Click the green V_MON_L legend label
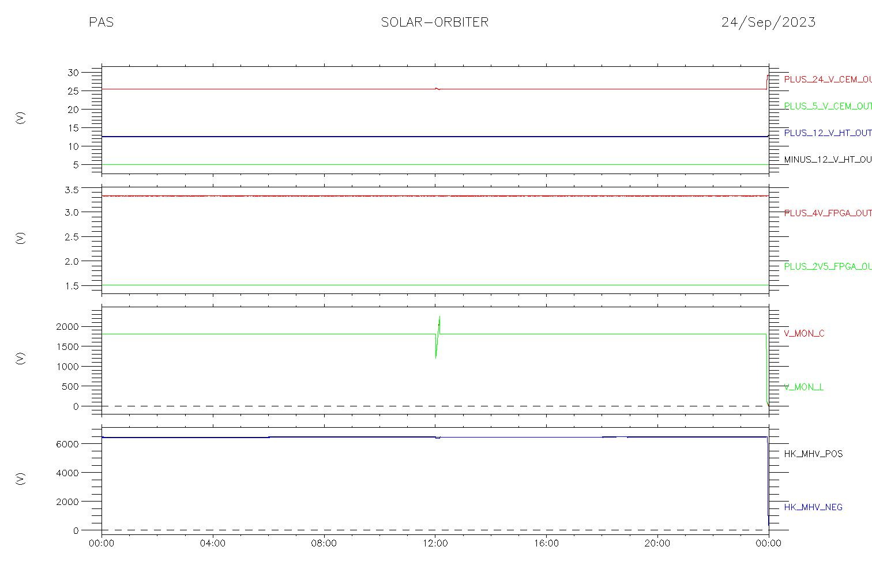872x588 pixels. [x=803, y=387]
